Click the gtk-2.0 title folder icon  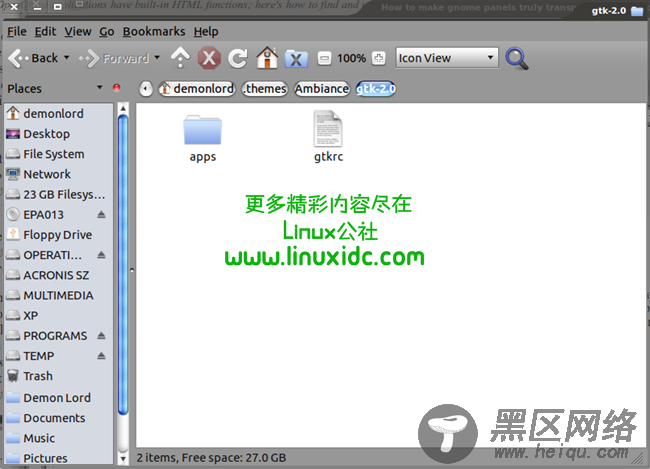click(637, 11)
